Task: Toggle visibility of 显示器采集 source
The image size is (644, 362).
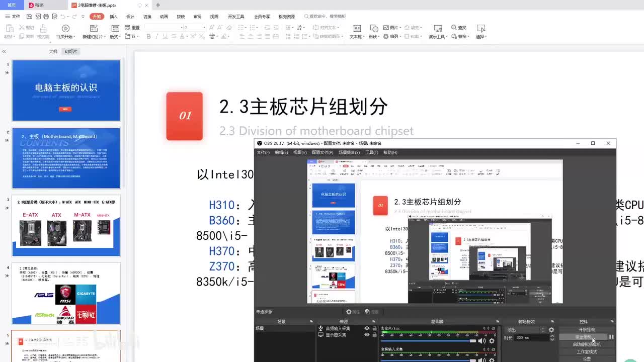Action: tap(367, 335)
